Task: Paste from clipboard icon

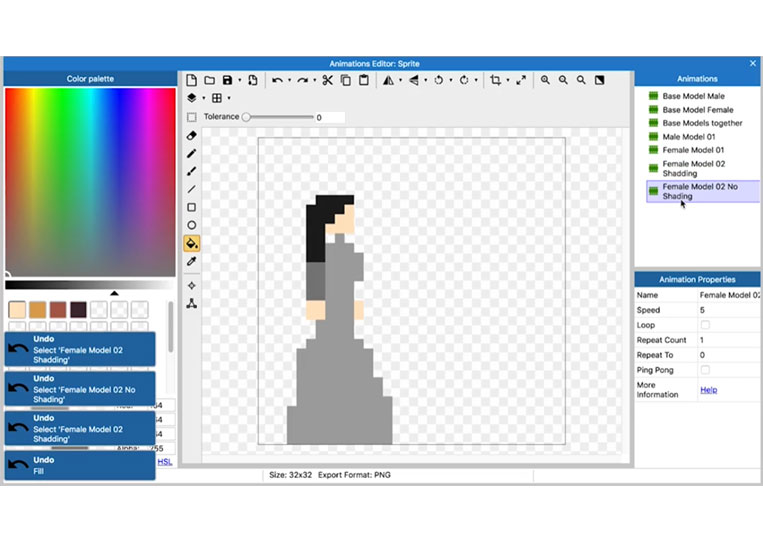Action: pyautogui.click(x=363, y=80)
